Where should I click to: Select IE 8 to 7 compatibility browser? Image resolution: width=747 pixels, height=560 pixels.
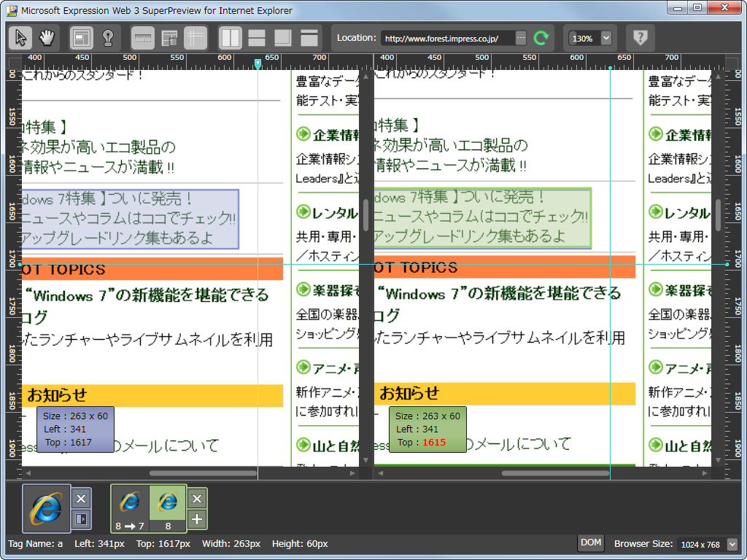pos(130,508)
